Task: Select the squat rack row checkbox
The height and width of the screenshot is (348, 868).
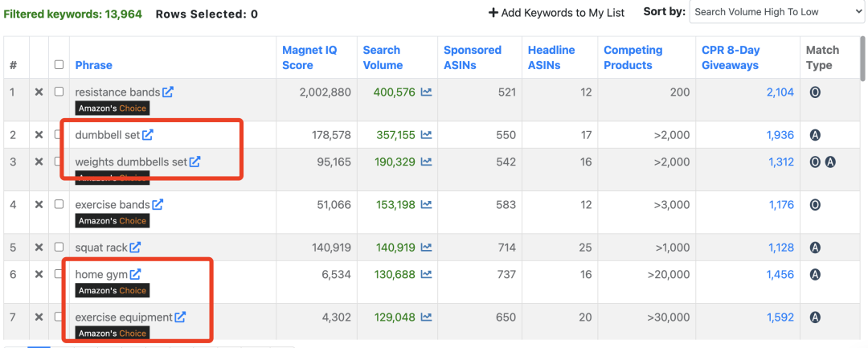Action: point(59,248)
